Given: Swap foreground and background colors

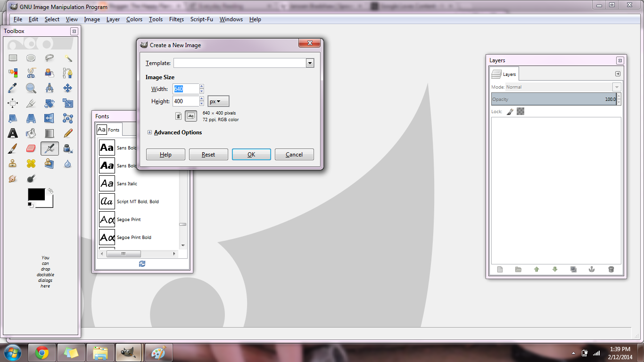Looking at the screenshot, I should [x=50, y=191].
